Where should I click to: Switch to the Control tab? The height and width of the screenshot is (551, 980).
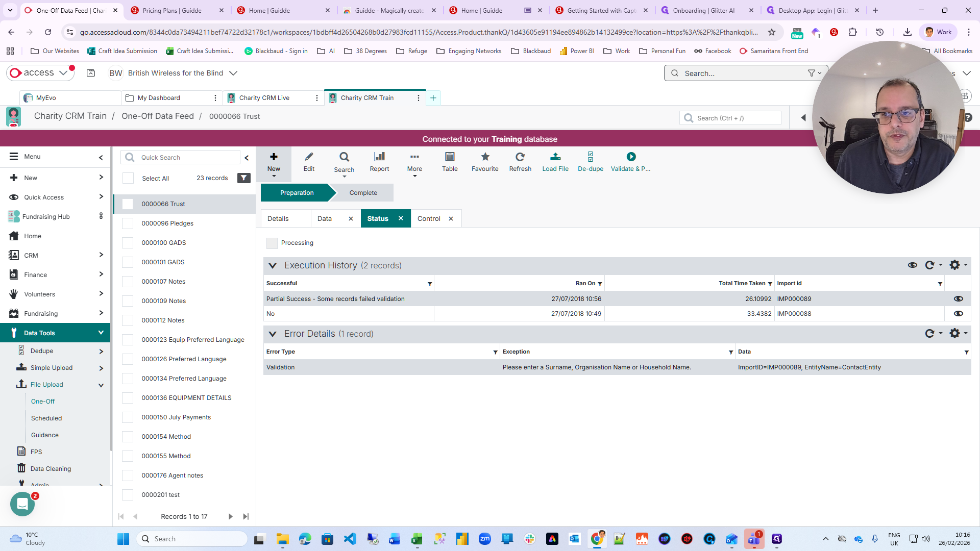point(428,219)
